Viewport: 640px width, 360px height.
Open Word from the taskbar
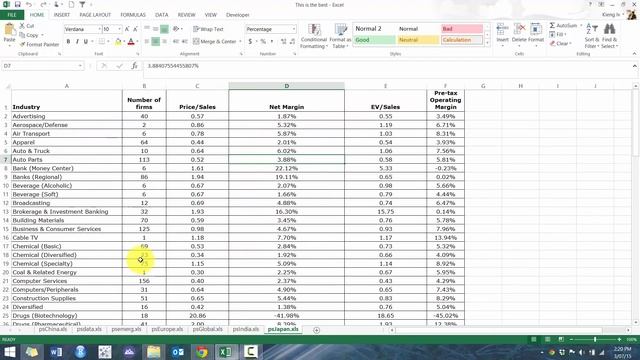tap(56, 351)
